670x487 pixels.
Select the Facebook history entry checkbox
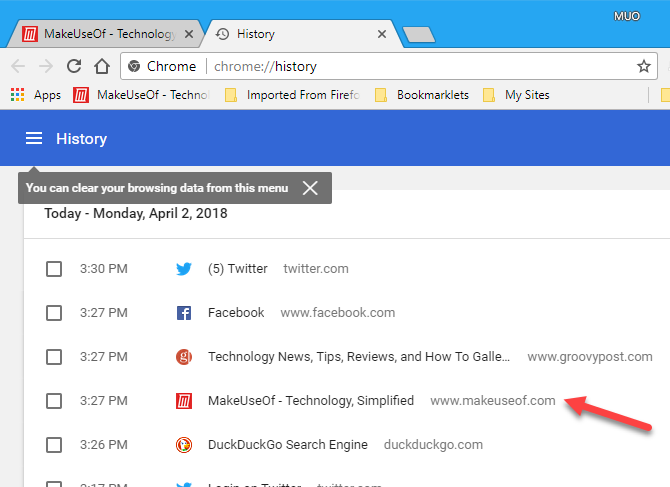coord(54,313)
